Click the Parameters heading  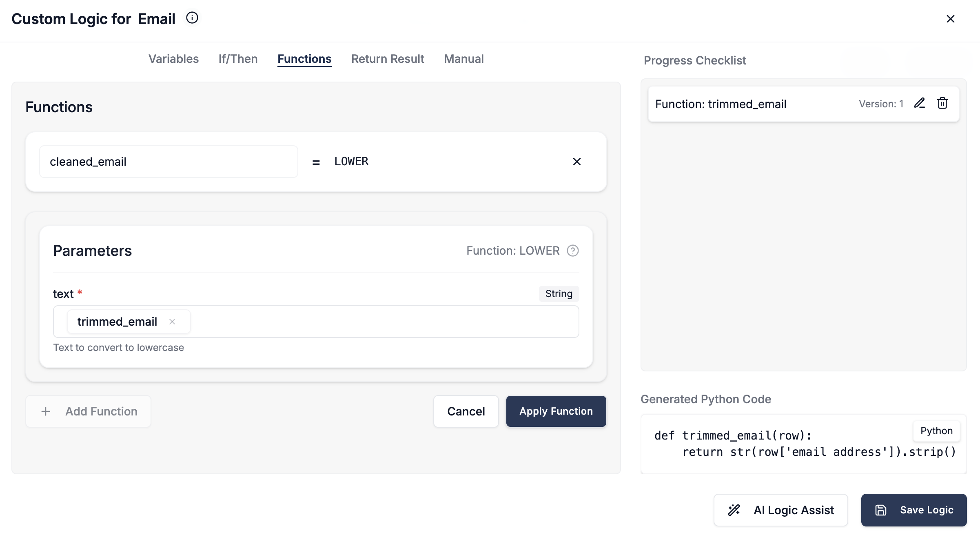pos(93,251)
